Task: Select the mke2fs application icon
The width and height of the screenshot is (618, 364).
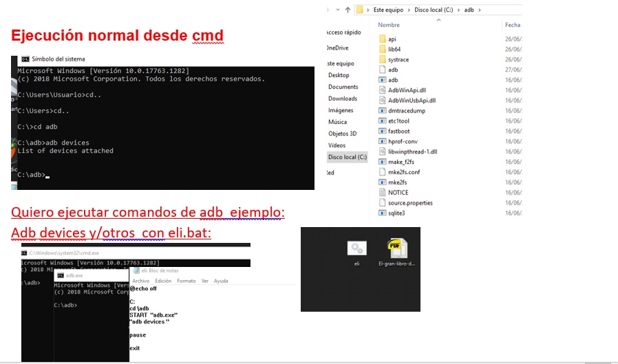Action: [382, 182]
